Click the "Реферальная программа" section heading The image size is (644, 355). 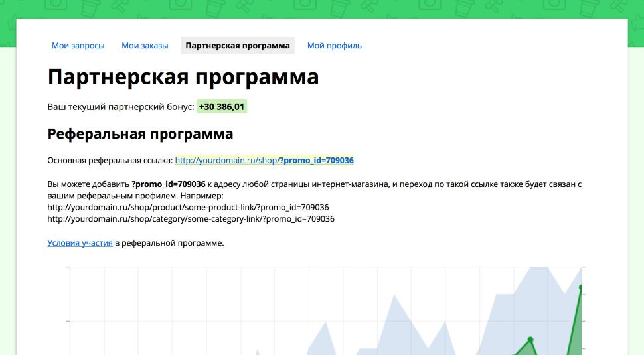pos(141,134)
